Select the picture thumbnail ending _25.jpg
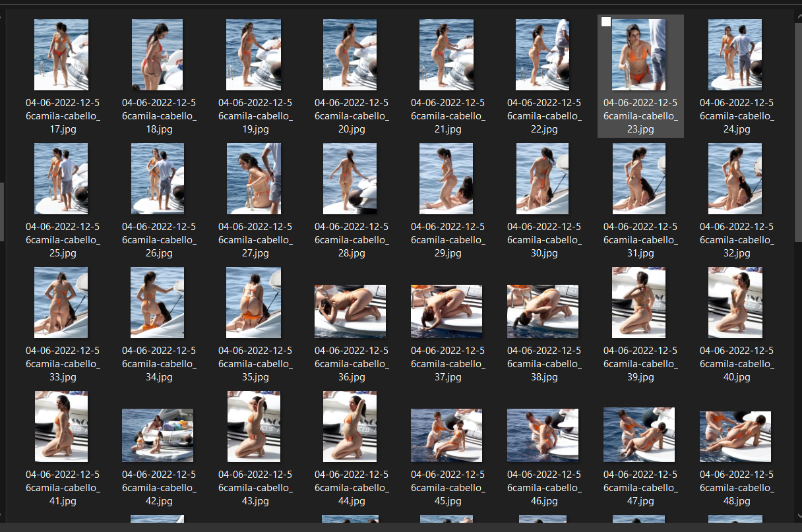Viewport: 802px width, 532px height. click(61, 179)
